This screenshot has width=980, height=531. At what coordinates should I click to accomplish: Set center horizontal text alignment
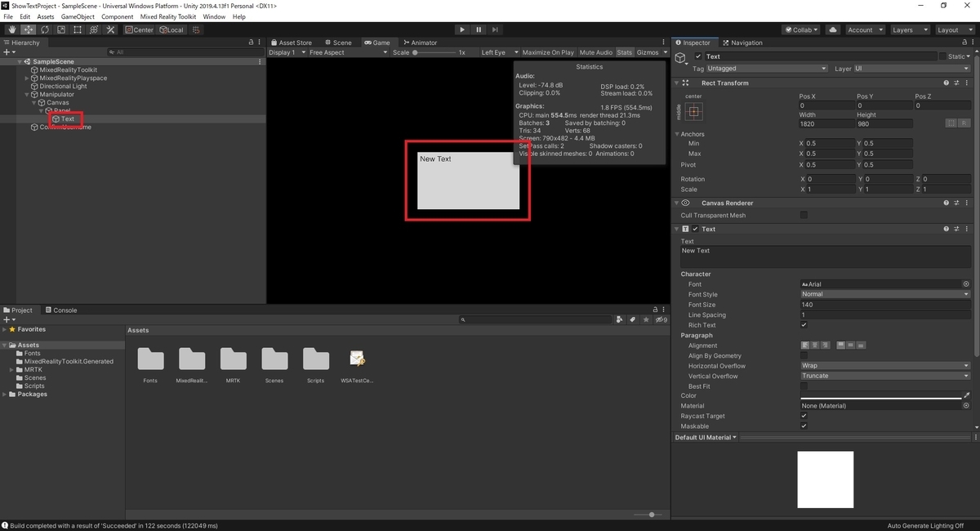click(815, 346)
